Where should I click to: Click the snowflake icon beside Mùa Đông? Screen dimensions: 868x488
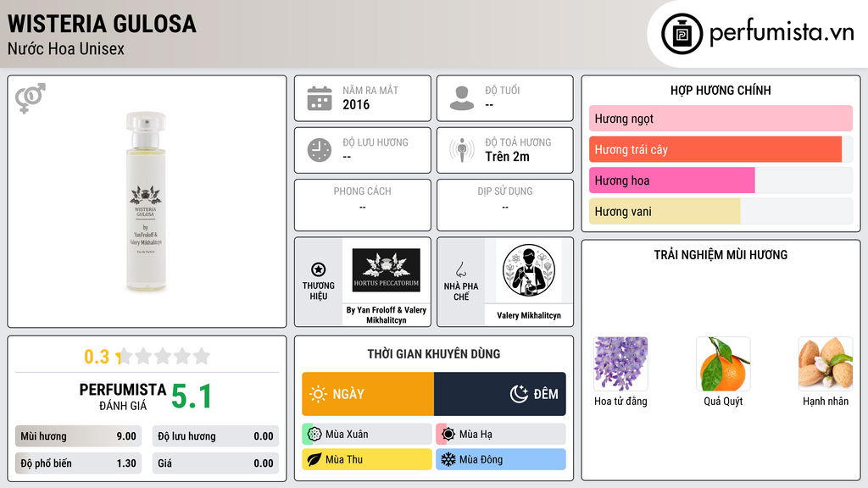pos(448,459)
